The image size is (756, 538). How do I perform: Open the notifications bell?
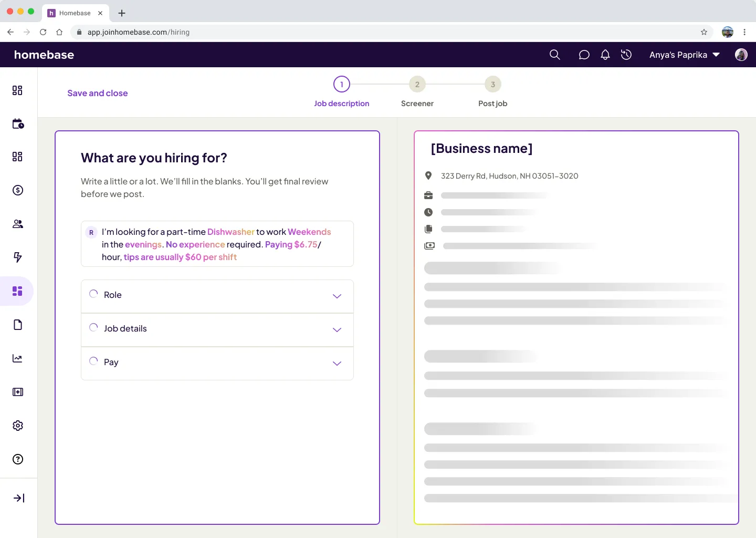tap(605, 55)
